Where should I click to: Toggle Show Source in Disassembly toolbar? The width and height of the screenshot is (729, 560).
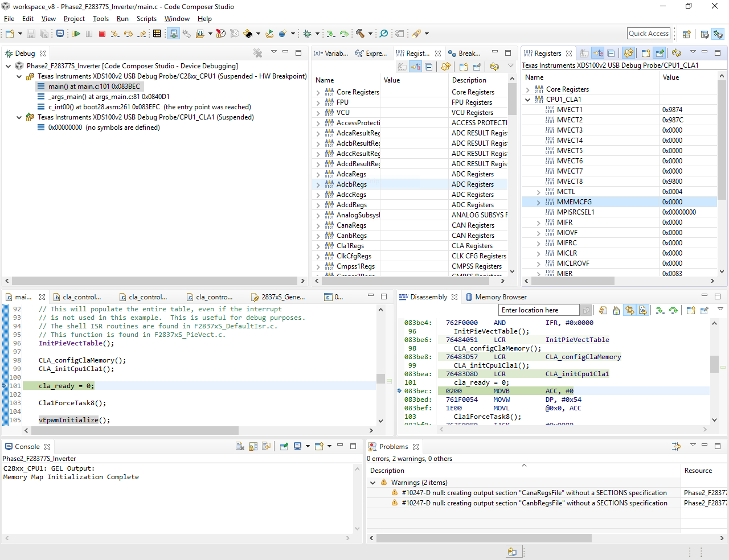click(x=642, y=311)
